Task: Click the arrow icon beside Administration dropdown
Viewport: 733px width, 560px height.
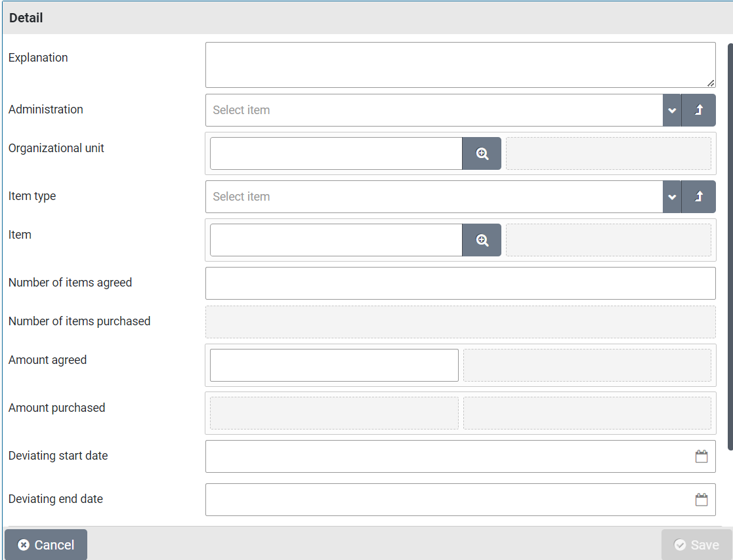Action: tap(698, 110)
